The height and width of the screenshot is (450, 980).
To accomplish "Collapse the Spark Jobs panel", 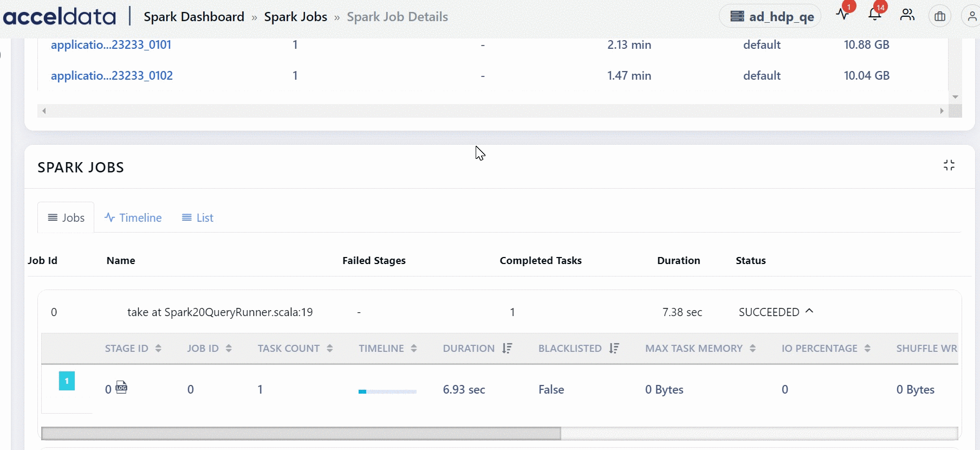I will coord(949,165).
